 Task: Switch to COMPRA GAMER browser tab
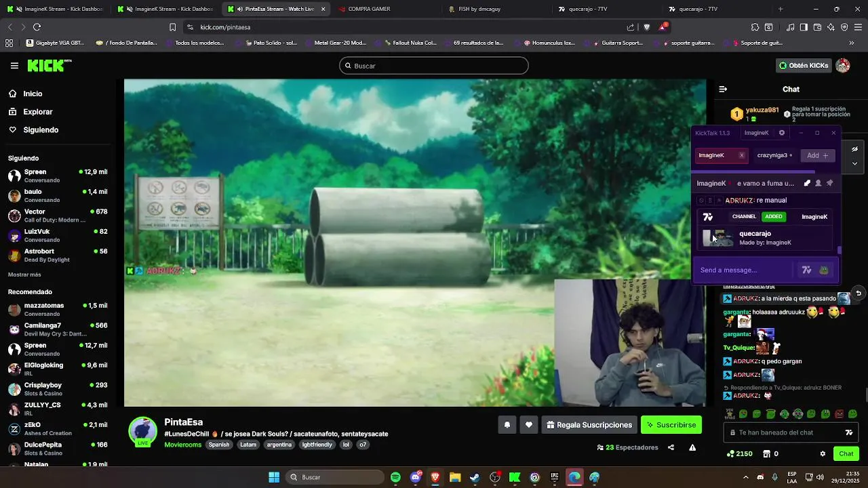[x=386, y=9]
